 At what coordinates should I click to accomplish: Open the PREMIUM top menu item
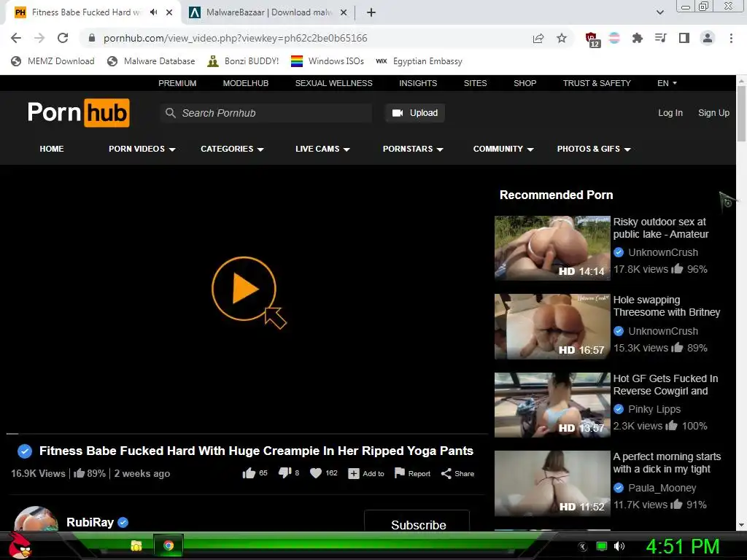(177, 83)
